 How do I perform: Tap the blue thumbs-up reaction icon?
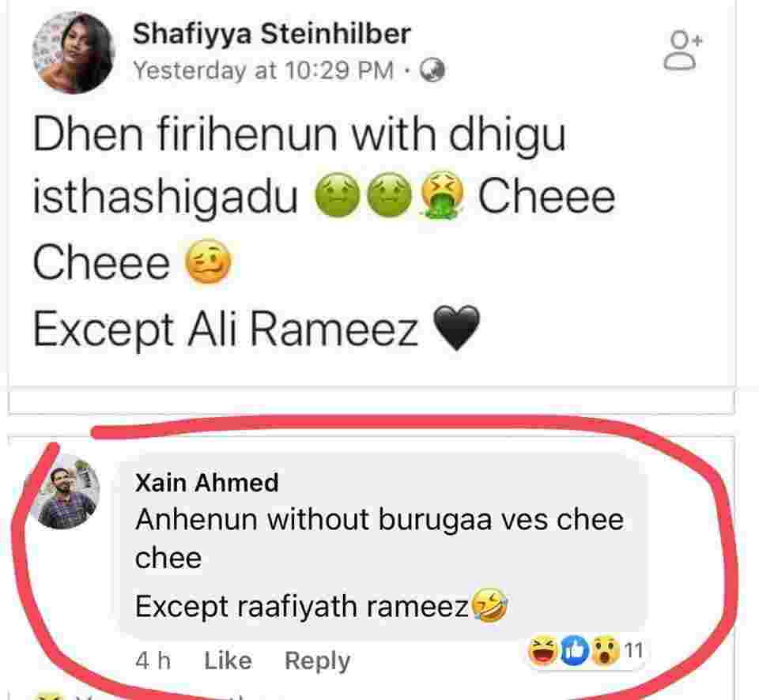tap(575, 651)
